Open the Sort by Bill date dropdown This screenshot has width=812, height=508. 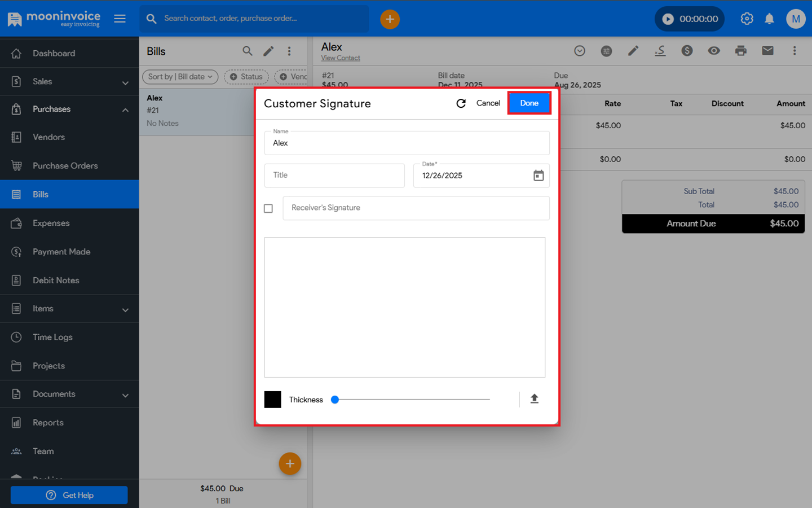pyautogui.click(x=180, y=77)
